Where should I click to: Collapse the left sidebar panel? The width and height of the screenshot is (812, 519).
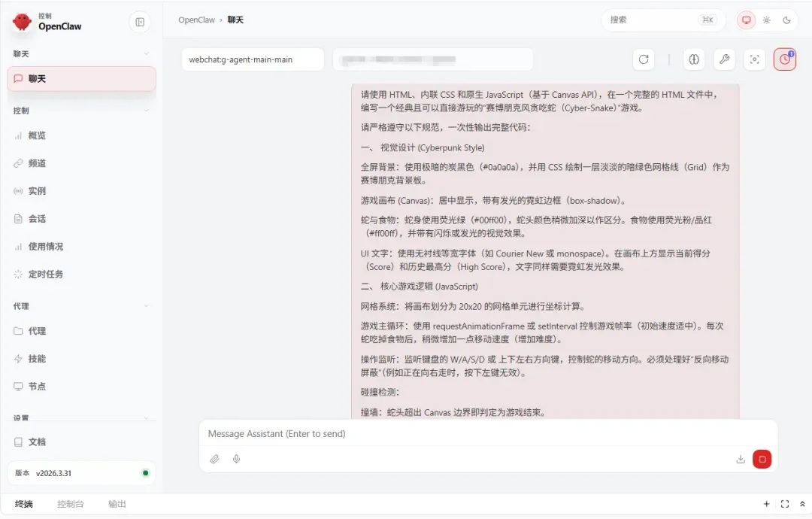140,22
